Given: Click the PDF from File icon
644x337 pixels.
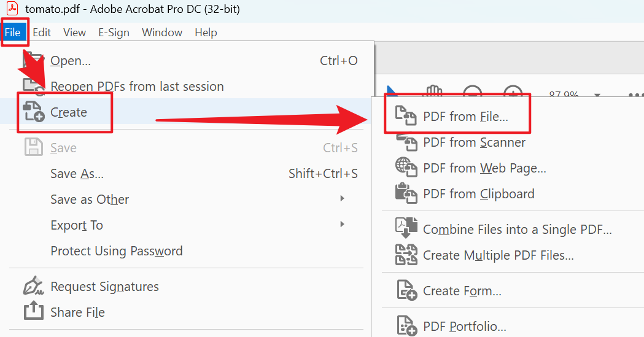Looking at the screenshot, I should tap(406, 116).
